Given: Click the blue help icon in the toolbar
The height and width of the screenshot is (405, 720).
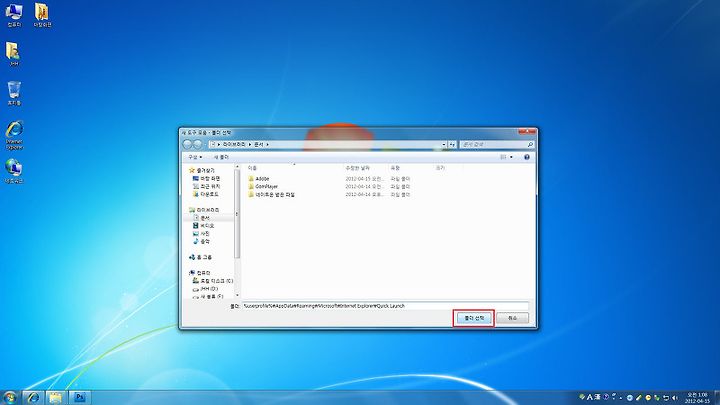Looking at the screenshot, I should coord(527,157).
